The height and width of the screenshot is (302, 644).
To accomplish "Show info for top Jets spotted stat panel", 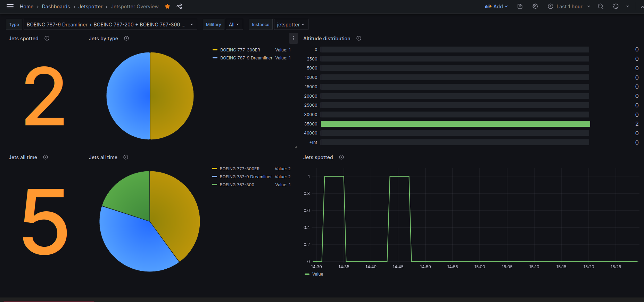I will [x=47, y=38].
